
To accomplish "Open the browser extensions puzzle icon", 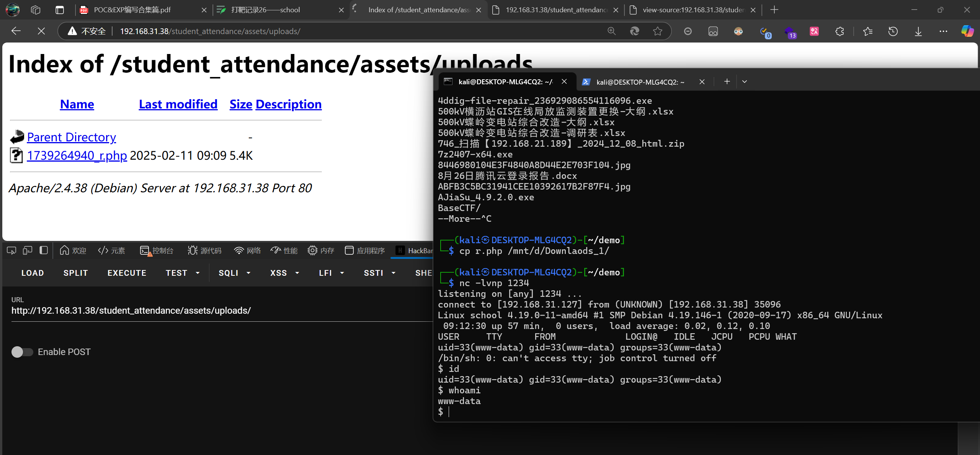I will [x=839, y=31].
